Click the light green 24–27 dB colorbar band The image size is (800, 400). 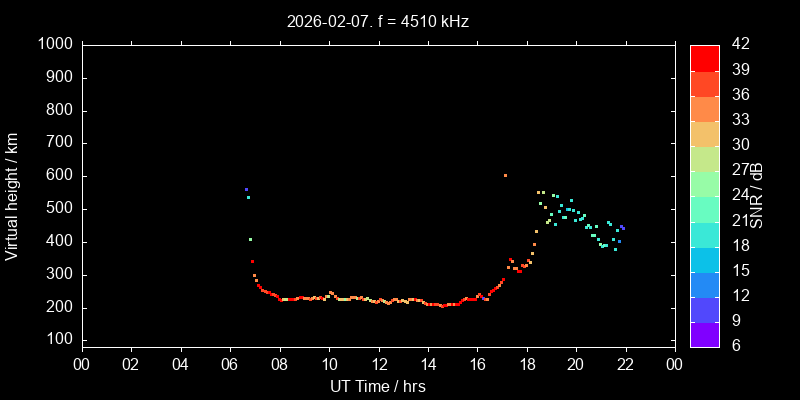(704, 183)
